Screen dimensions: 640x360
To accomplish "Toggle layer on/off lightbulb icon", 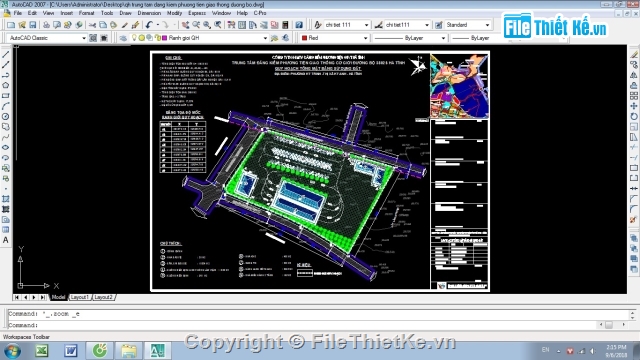I will click(134, 38).
